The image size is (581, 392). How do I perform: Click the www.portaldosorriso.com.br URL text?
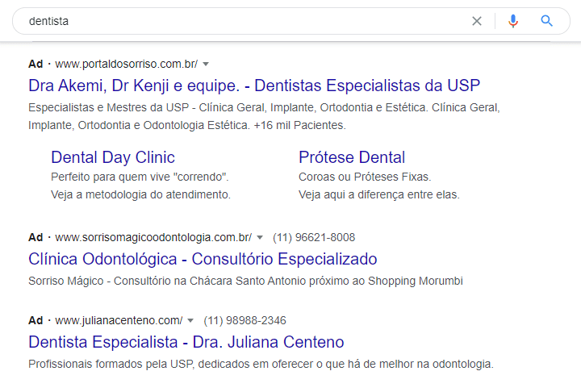pyautogui.click(x=127, y=64)
